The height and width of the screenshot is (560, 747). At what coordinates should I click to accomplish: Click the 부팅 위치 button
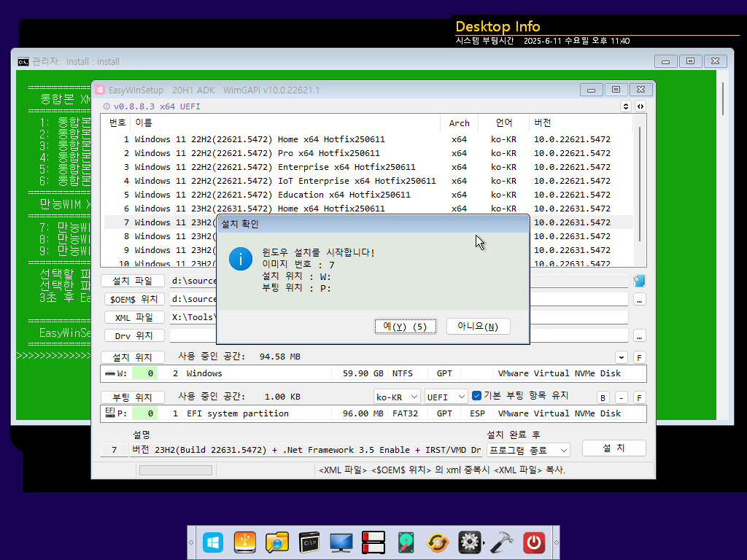(x=133, y=397)
